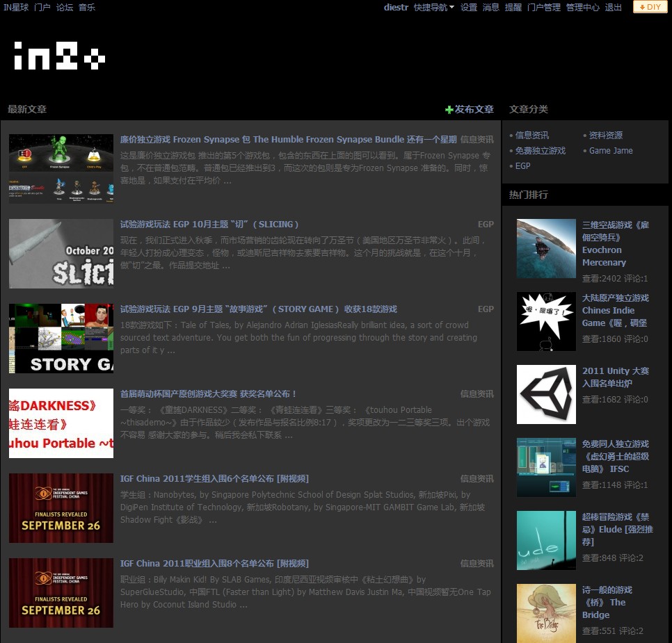Viewport: 672px width, 643px height.
Task: Open 提醒 notifications link
Action: pos(513,7)
